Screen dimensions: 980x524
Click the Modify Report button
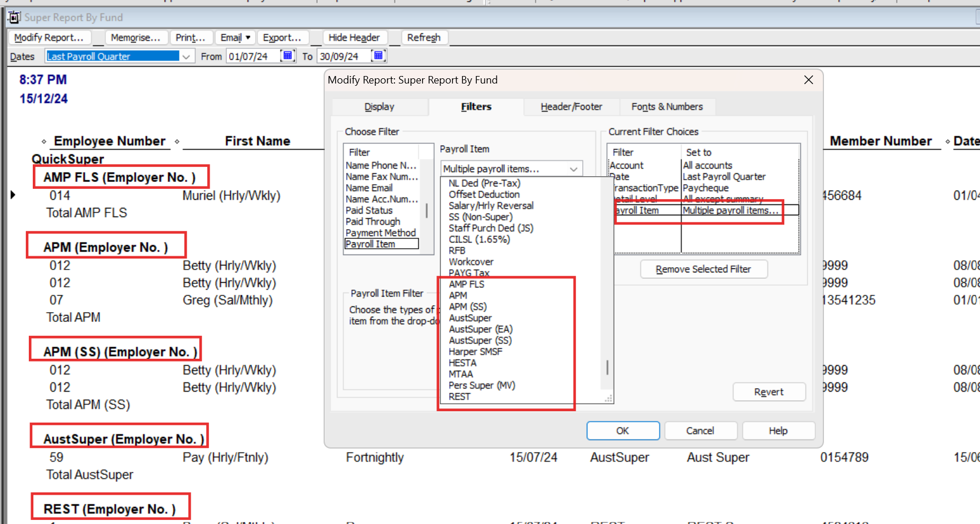click(49, 37)
